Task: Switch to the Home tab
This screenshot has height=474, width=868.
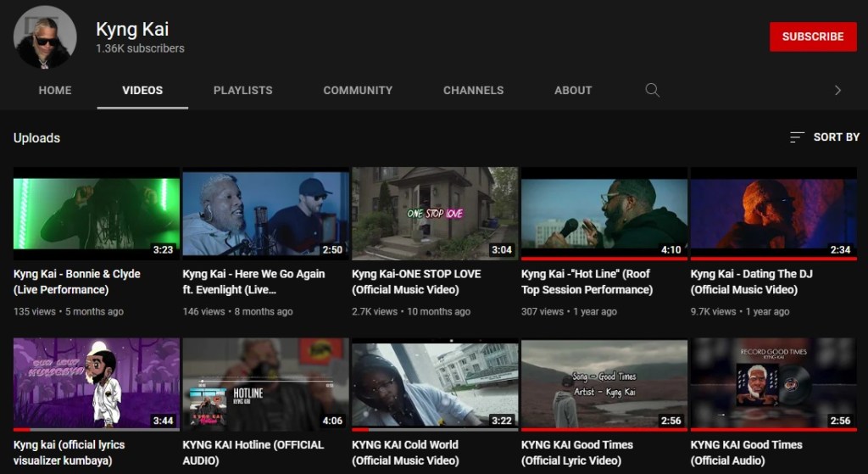Action: coord(55,90)
